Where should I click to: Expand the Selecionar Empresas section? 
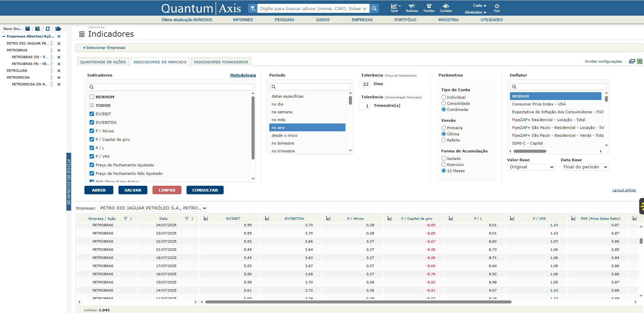click(104, 48)
